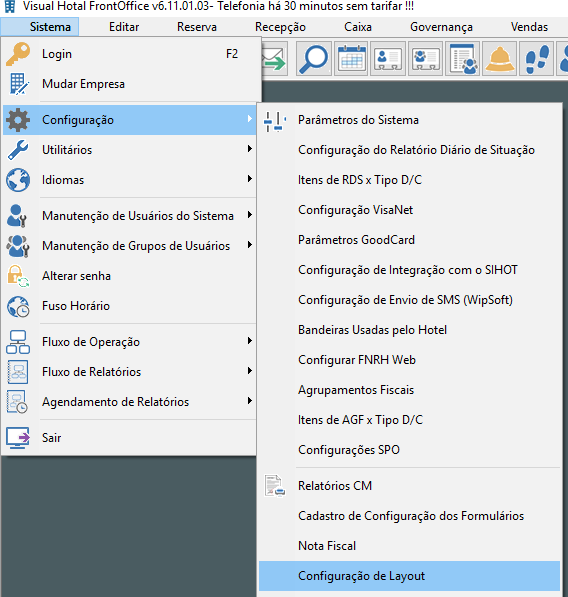Viewport: 568px width, 597px height.
Task: Select Itens de RDS x Tipo D/C
Action: pyautogui.click(x=409, y=180)
